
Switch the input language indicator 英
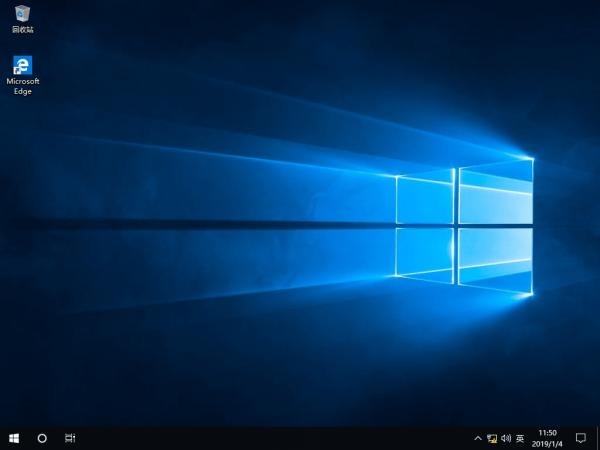point(520,439)
